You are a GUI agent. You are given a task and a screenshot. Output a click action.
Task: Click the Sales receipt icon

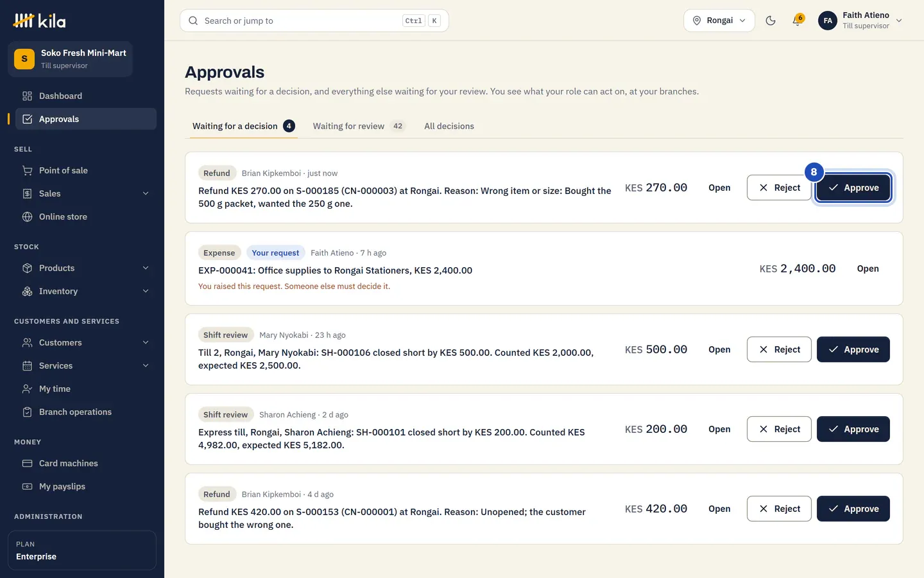pyautogui.click(x=27, y=193)
